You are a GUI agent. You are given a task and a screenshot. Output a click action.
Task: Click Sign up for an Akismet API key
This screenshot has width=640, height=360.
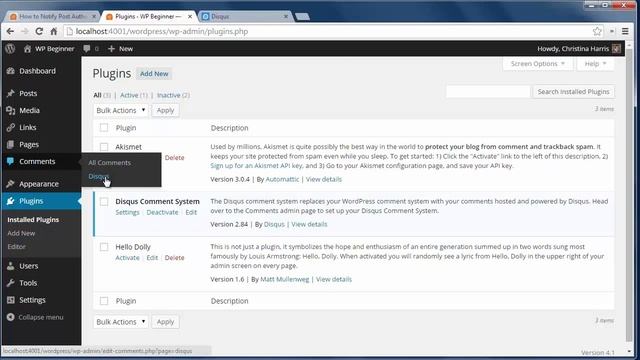tap(256, 166)
